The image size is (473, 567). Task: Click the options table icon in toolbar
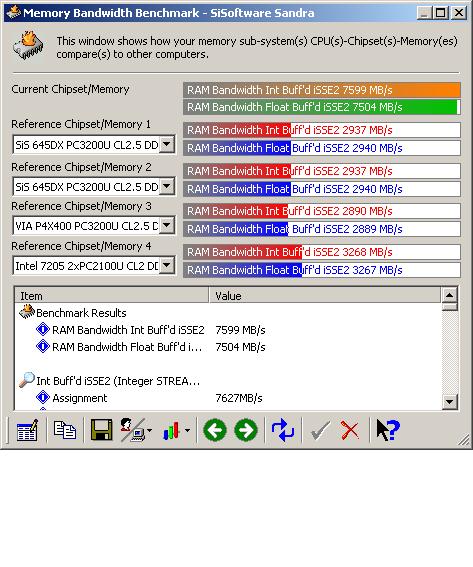pos(27,430)
